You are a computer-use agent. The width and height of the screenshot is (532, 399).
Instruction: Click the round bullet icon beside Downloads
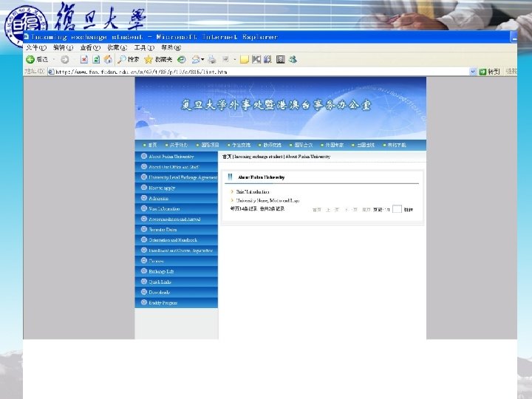point(144,292)
